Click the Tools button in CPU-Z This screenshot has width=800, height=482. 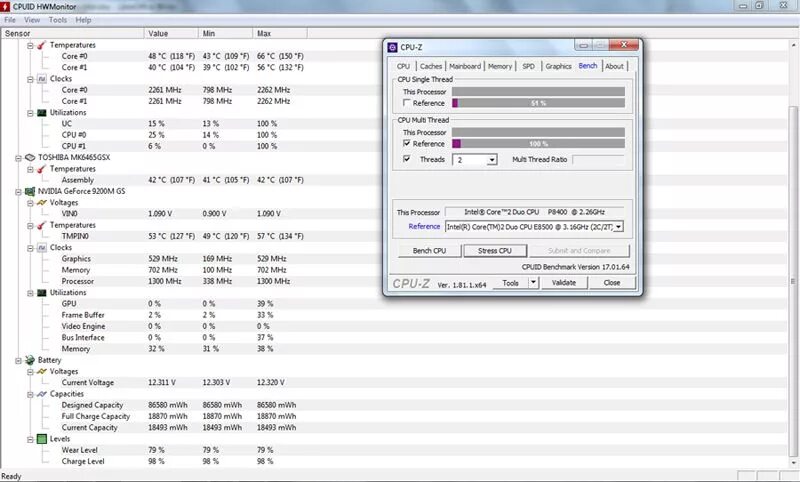coord(510,283)
